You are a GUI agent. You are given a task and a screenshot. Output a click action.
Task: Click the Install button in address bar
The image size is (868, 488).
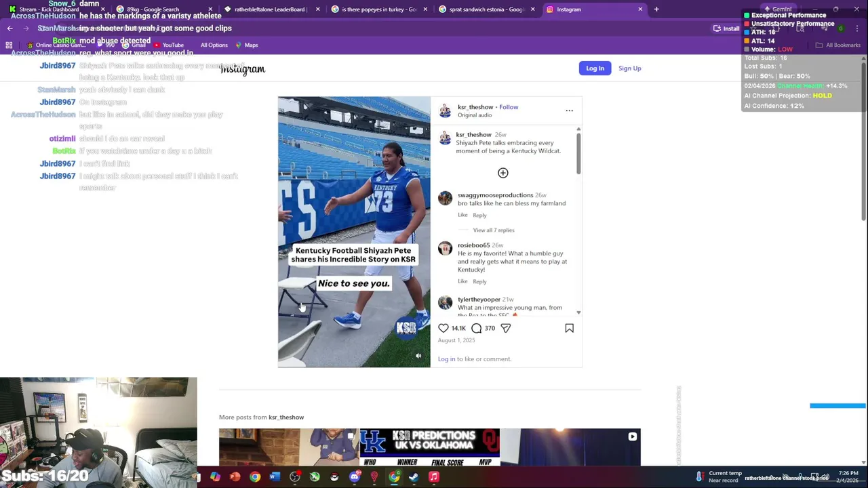point(726,28)
